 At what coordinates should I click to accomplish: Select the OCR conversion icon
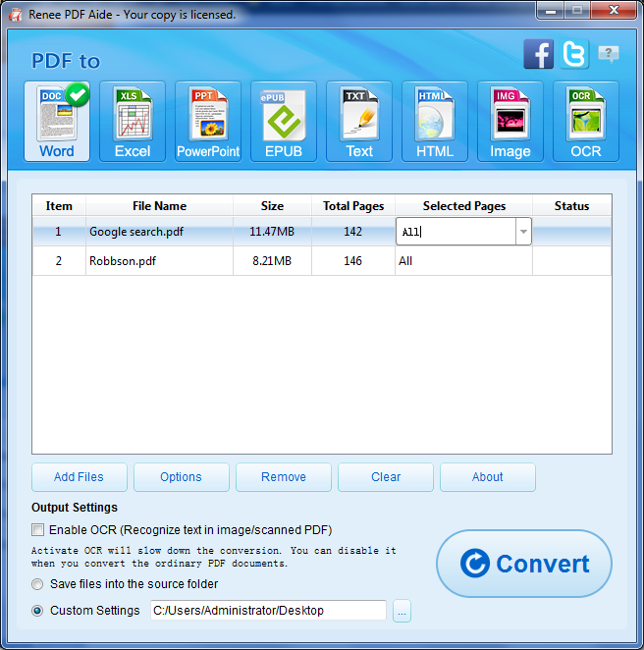[x=586, y=122]
